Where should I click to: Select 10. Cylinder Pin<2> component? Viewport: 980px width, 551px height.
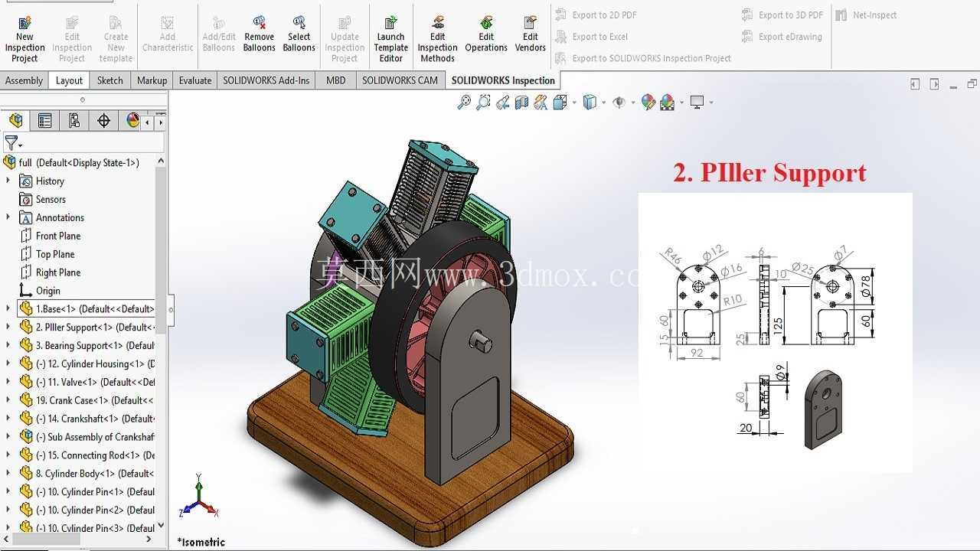coord(87,510)
